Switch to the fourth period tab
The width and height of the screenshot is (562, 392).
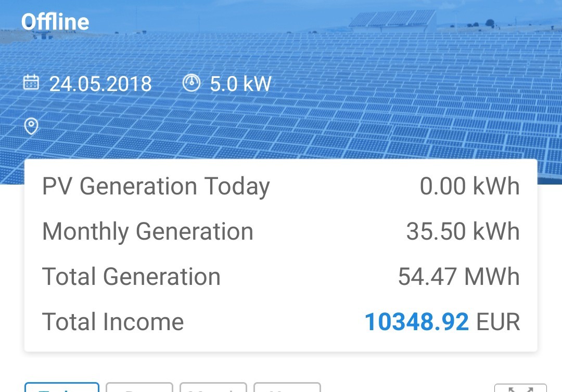point(287,387)
